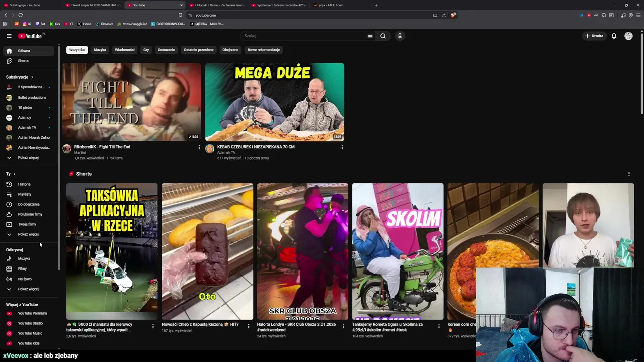The width and height of the screenshot is (644, 362).
Task: Play Fight Till The End video thumbnail
Action: [x=132, y=102]
